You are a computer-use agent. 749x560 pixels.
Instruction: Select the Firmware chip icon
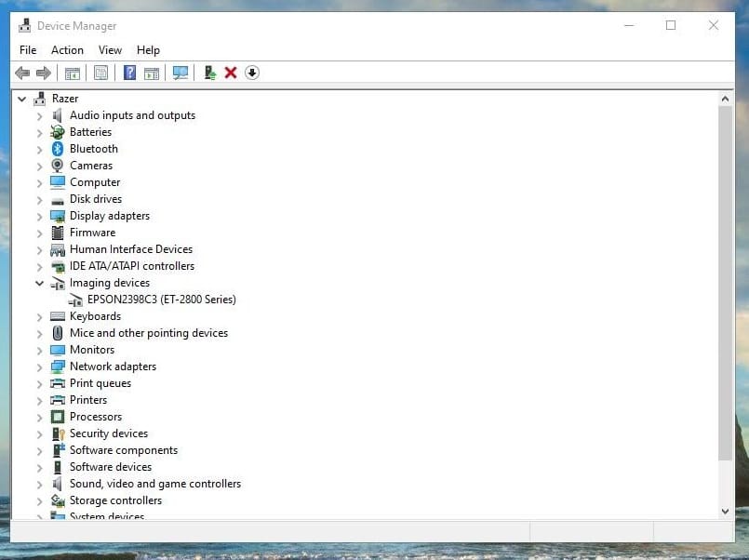(x=58, y=233)
